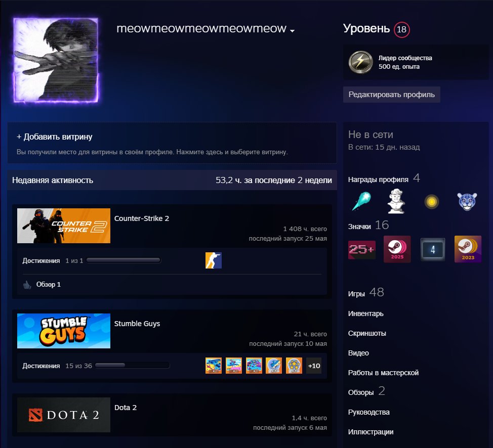This screenshot has width=493, height=448.
Task: Click the 'Редактировать профиль' button
Action: [391, 95]
